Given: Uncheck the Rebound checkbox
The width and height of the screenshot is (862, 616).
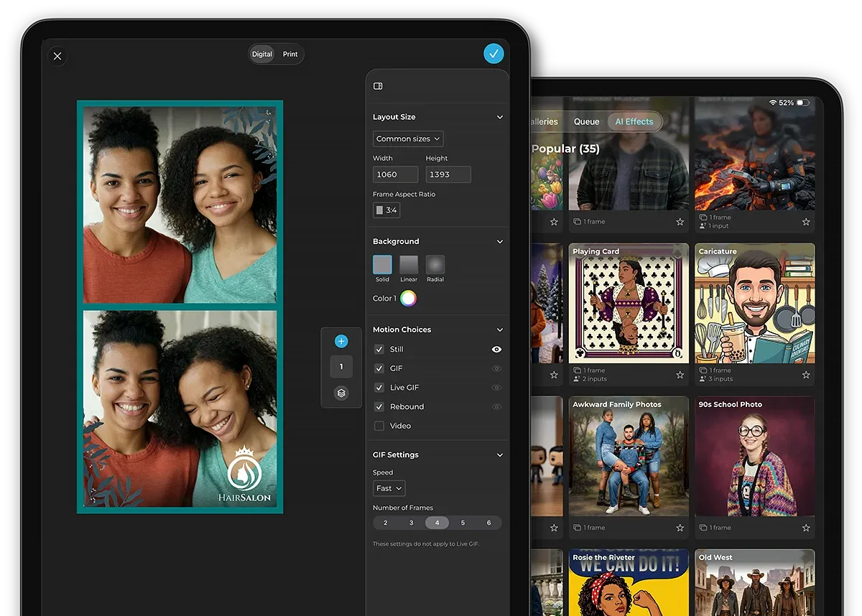Looking at the screenshot, I should pyautogui.click(x=379, y=406).
